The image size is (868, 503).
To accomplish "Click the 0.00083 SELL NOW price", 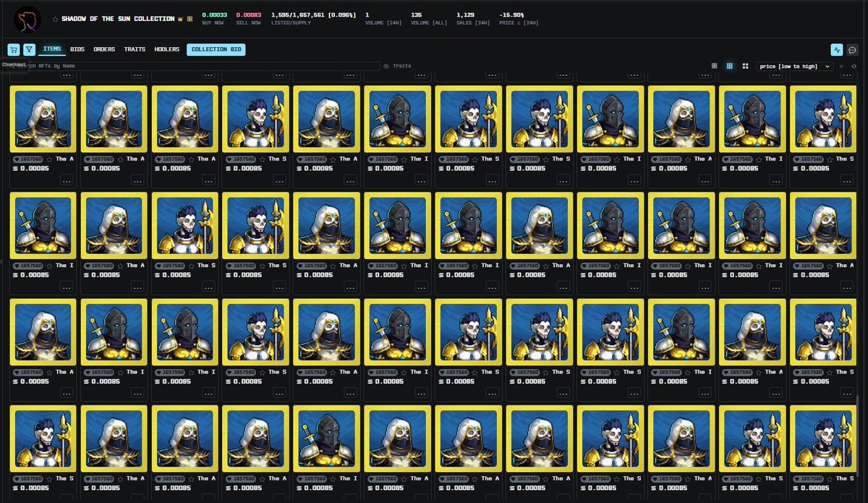I will (x=248, y=14).
